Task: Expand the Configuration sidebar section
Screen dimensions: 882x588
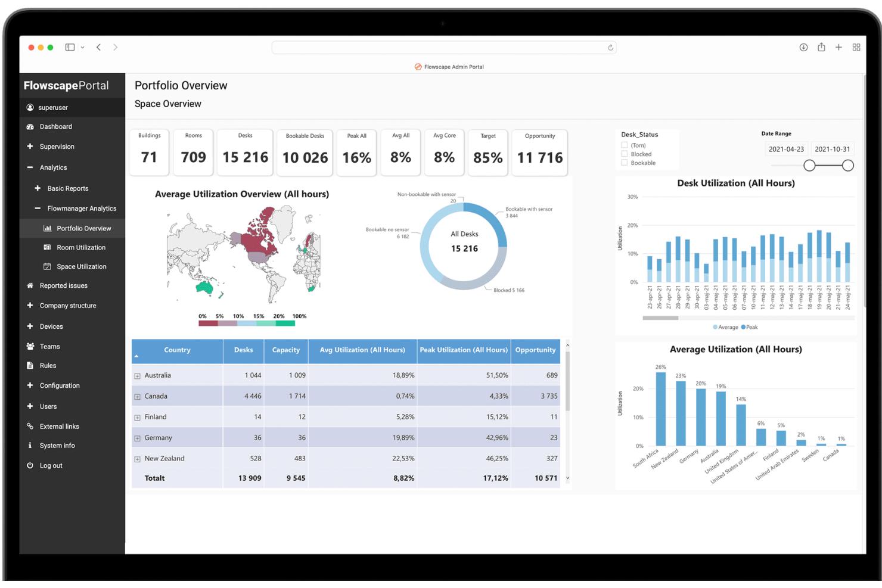Action: coord(30,385)
